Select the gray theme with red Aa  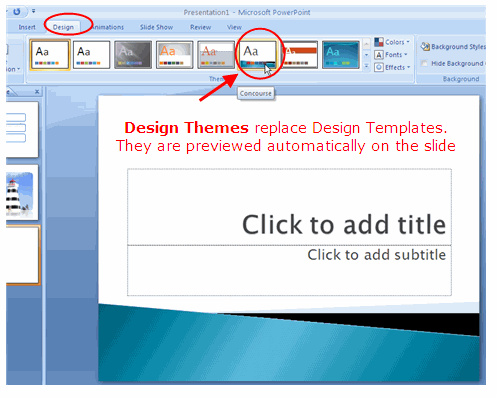216,55
